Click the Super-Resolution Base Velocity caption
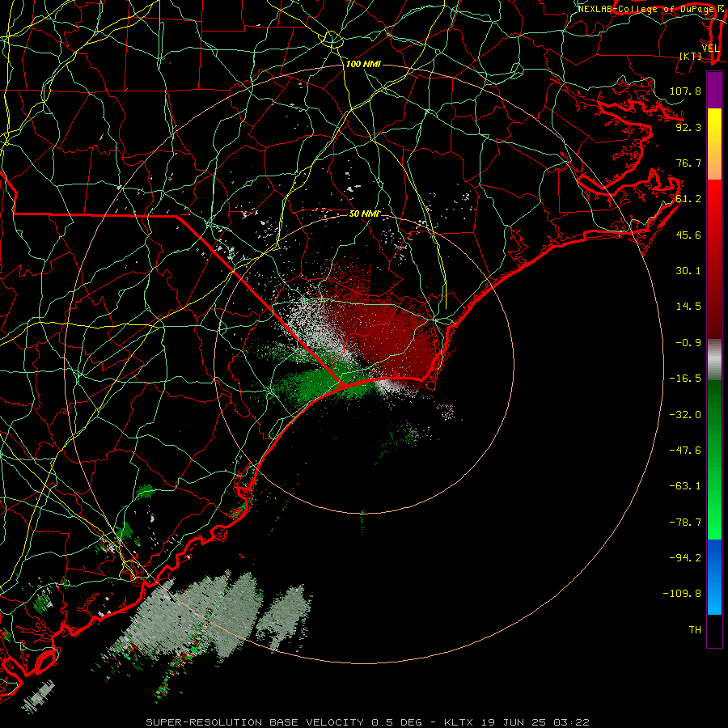The width and height of the screenshot is (728, 728). [x=367, y=722]
